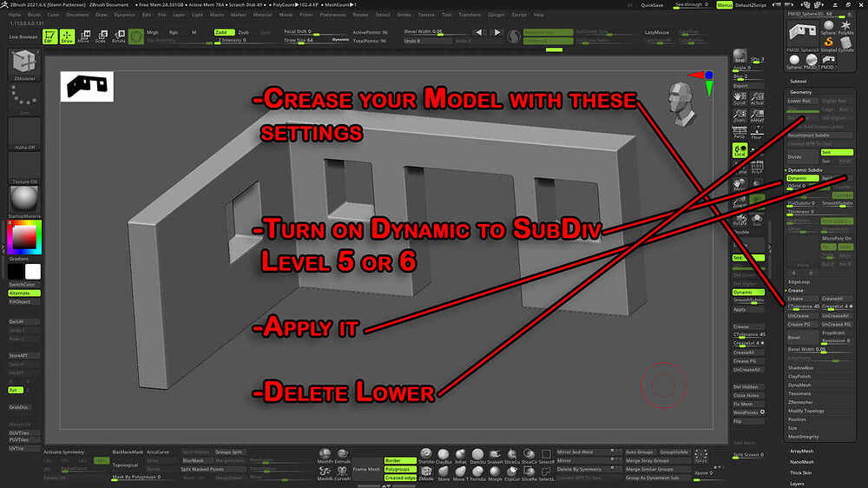Click the head orientation gizmo

pos(681,103)
